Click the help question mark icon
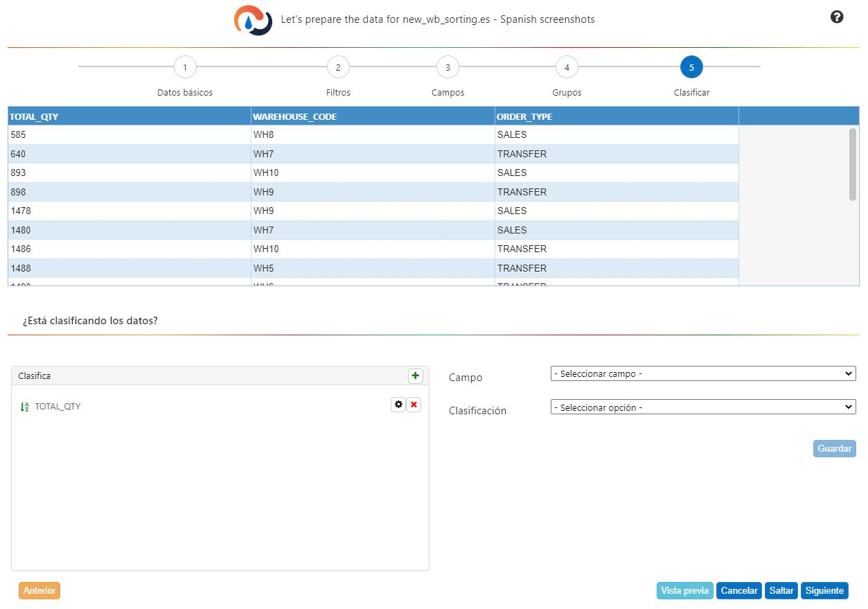The height and width of the screenshot is (609, 868). tap(837, 17)
